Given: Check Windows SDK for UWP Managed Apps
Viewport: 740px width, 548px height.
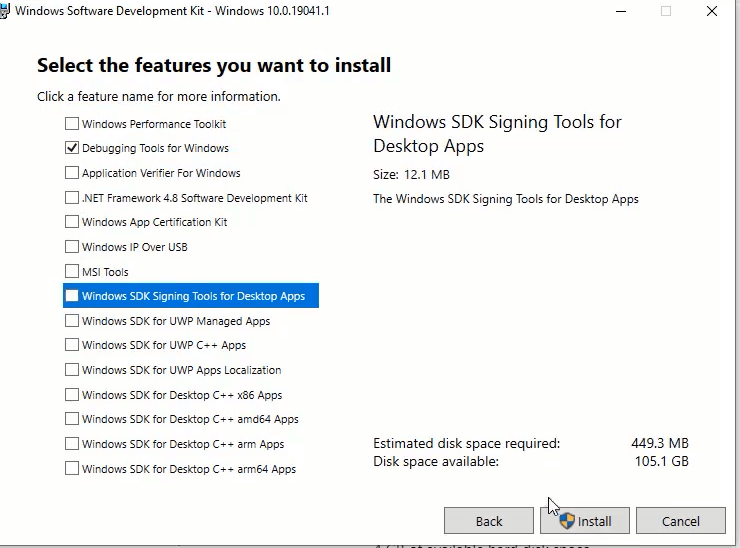Looking at the screenshot, I should [x=72, y=320].
